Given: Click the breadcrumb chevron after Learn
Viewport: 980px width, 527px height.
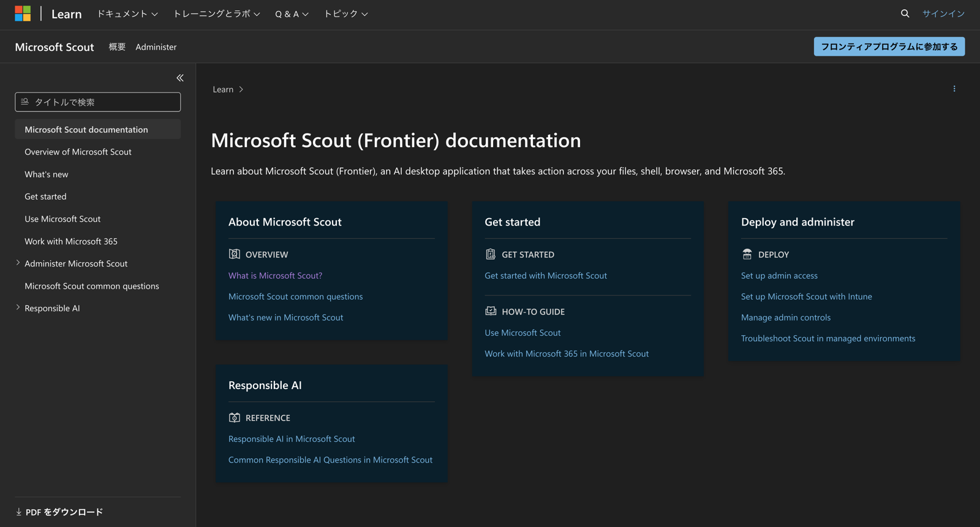Looking at the screenshot, I should pos(241,89).
